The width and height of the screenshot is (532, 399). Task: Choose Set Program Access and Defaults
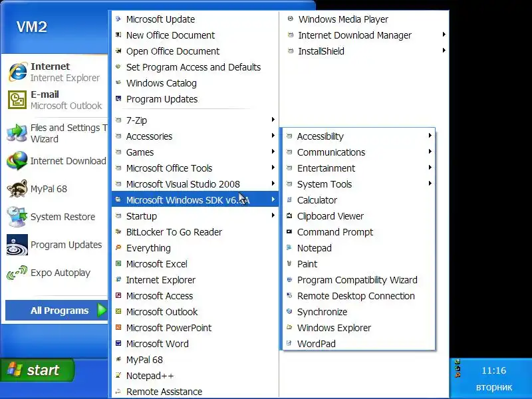pyautogui.click(x=195, y=67)
